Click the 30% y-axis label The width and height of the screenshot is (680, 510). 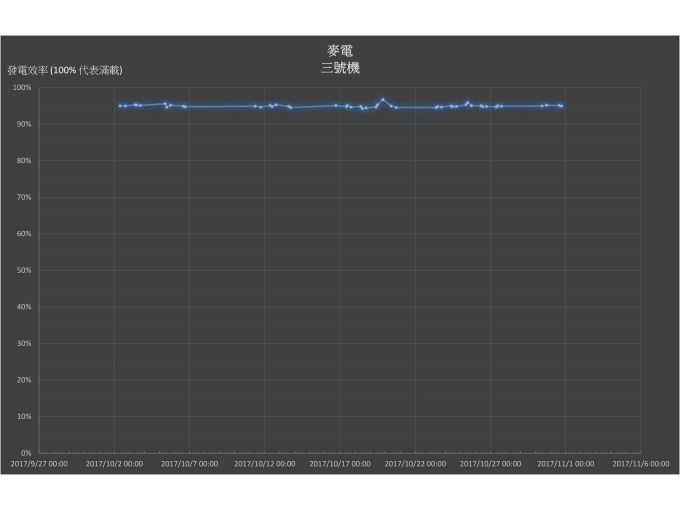[x=24, y=343]
